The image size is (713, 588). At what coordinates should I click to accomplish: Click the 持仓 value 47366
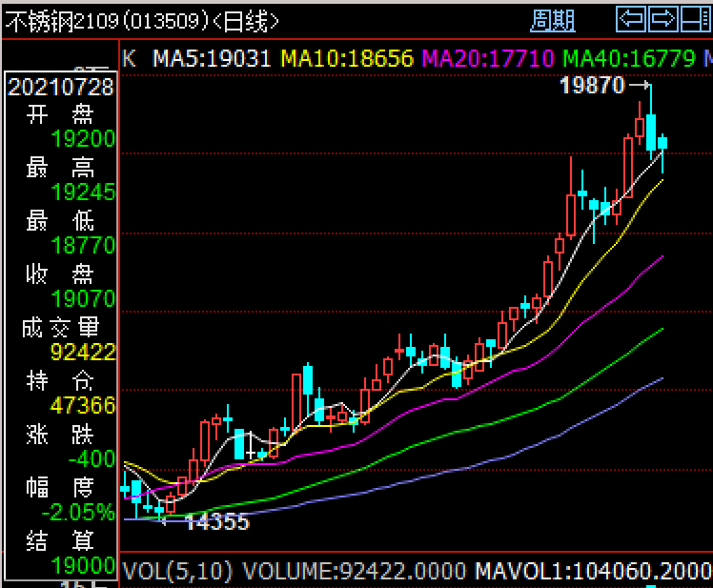[84, 405]
